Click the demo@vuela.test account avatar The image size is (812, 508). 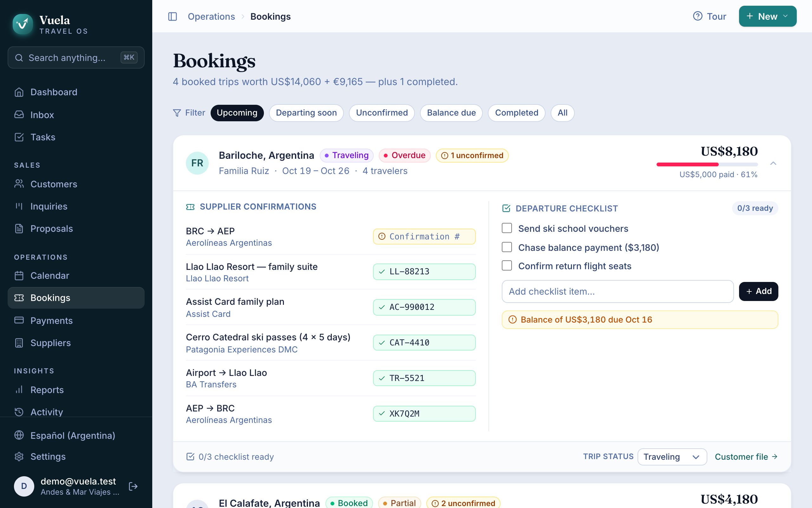coord(24,486)
